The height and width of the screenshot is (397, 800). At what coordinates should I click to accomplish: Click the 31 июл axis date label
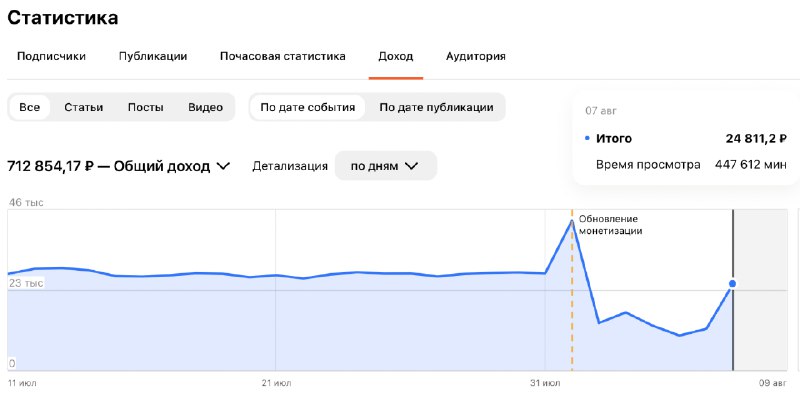pyautogui.click(x=545, y=383)
